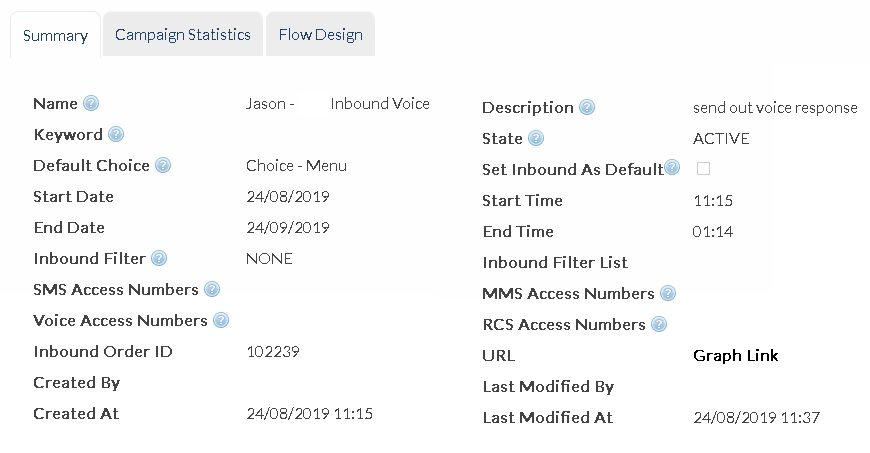Viewport: 870px width, 453px height.
Task: Click the ACTIVE state value
Action: coord(721,139)
